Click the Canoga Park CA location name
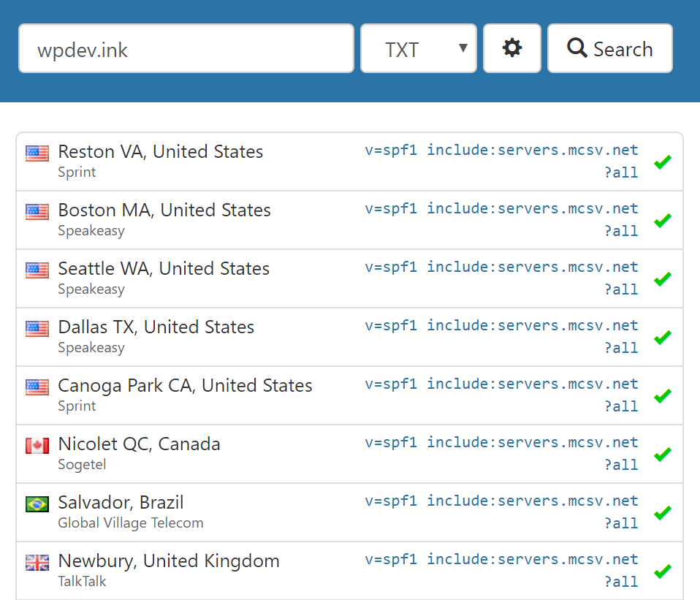700x600 pixels. point(185,386)
